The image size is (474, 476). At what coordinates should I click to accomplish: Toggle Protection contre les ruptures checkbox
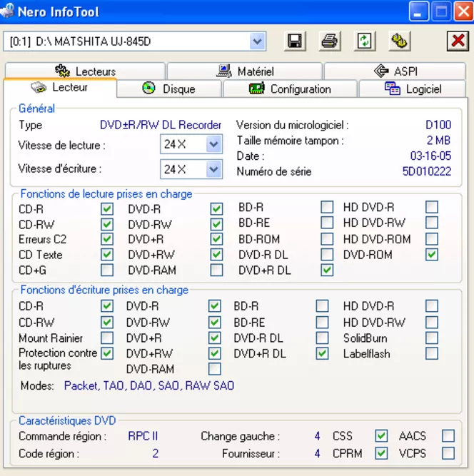click(107, 353)
